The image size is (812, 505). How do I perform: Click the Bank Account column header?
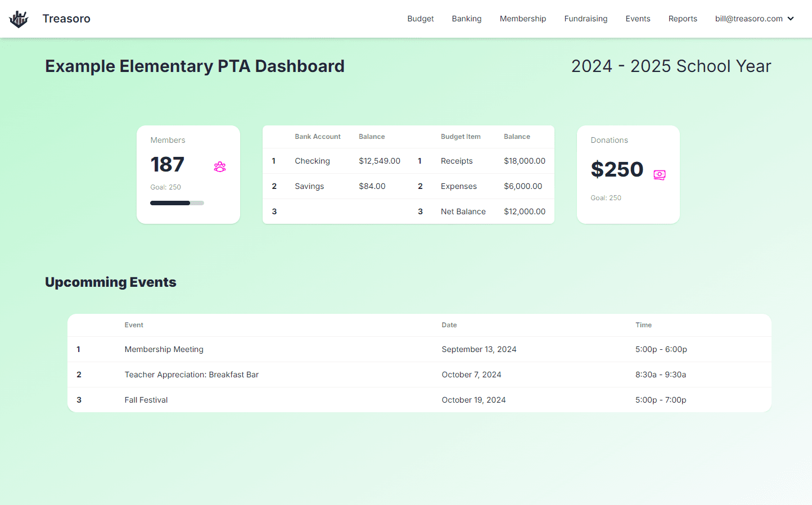[318, 137]
